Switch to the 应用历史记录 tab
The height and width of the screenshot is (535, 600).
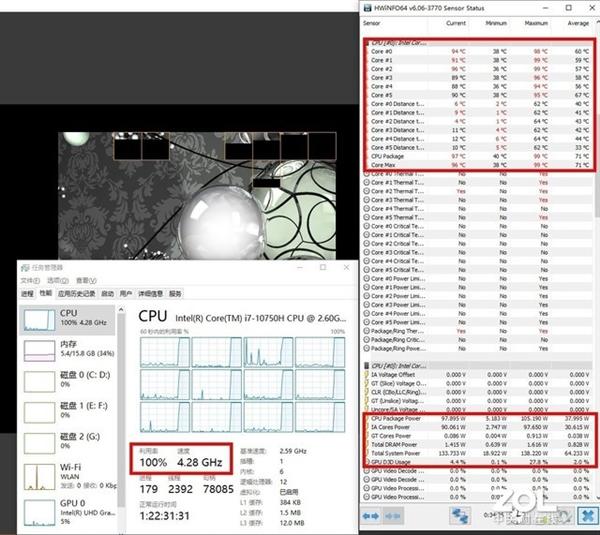point(77,294)
